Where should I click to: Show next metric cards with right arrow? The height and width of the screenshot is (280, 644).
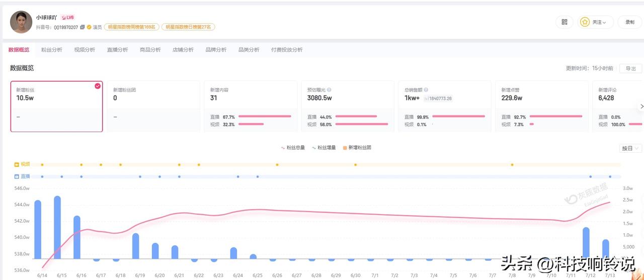click(641, 107)
